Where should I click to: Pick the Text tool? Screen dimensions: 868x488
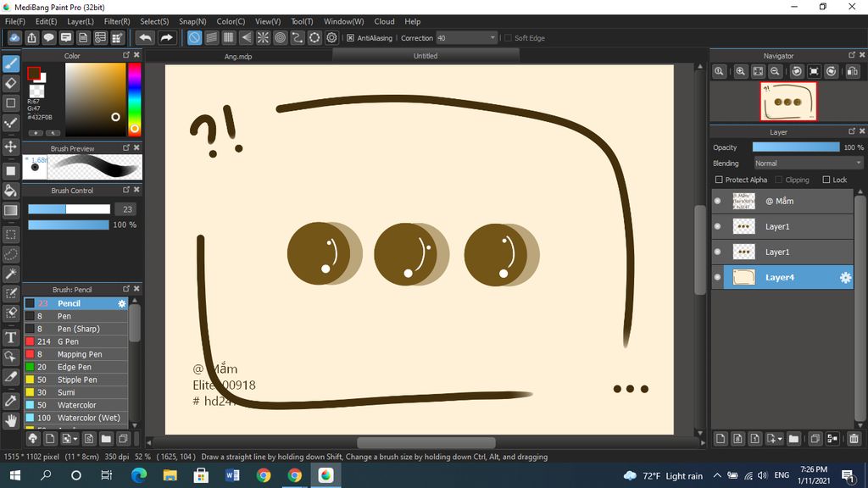[10, 337]
